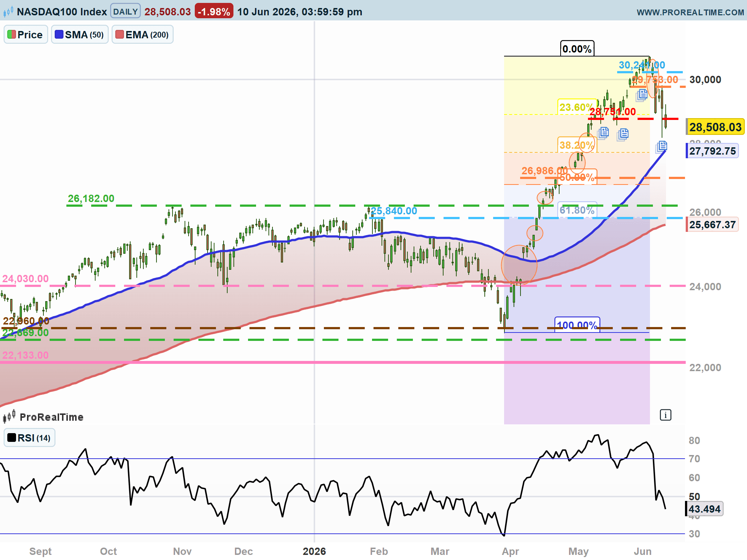This screenshot has height=560, width=747.
Task: Click the 23.60% Fibonacci level label
Action: 576,107
